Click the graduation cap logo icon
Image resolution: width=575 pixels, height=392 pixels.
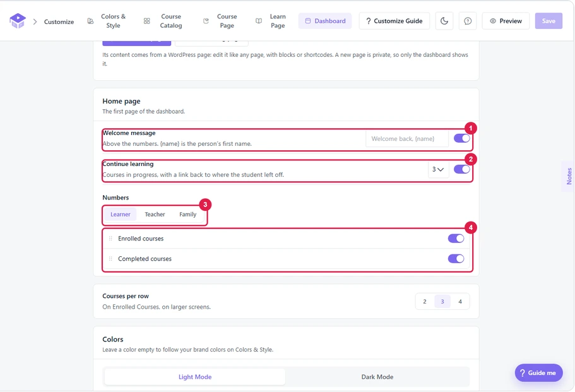[x=18, y=21]
